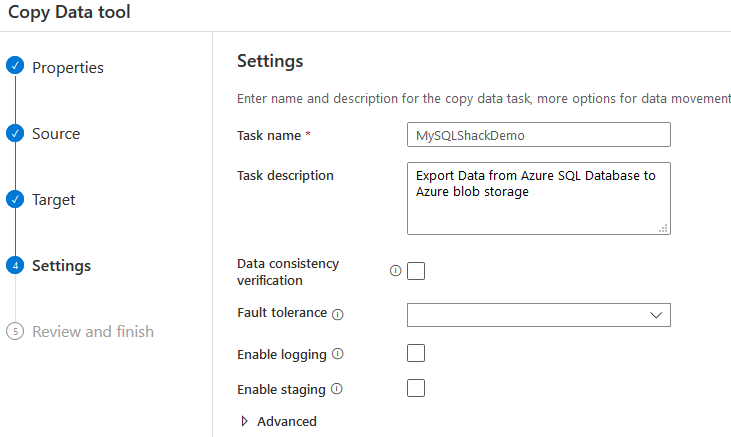
Task: Click the Properties step checkmark icon
Action: coord(14,66)
